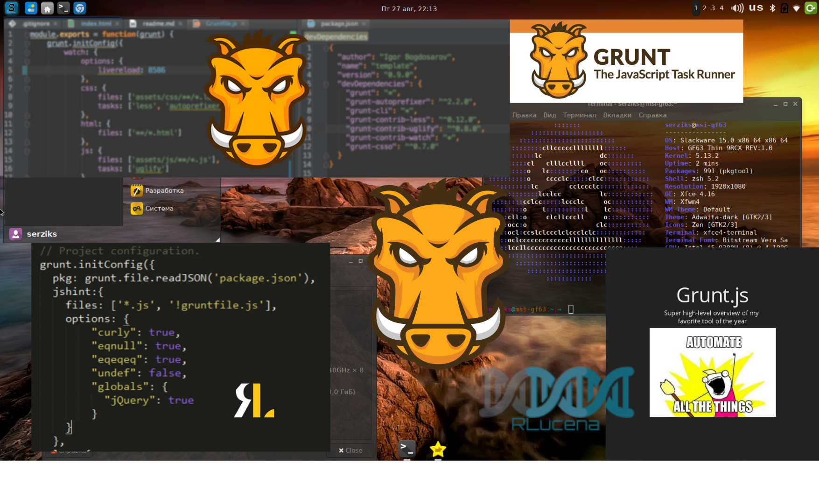Click the Система gears icon

coord(137,209)
